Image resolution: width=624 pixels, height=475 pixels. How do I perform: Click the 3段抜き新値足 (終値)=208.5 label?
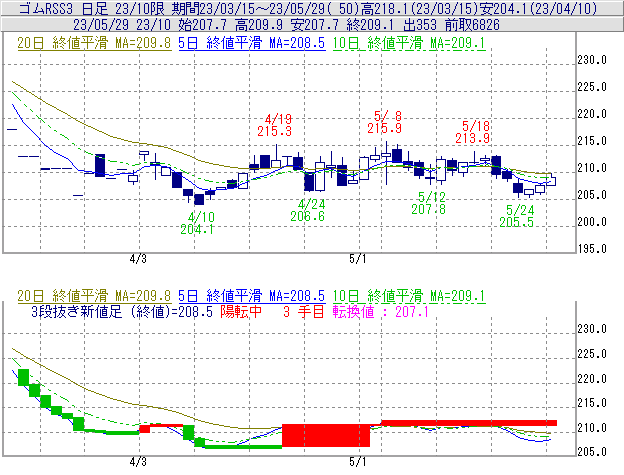click(122, 311)
